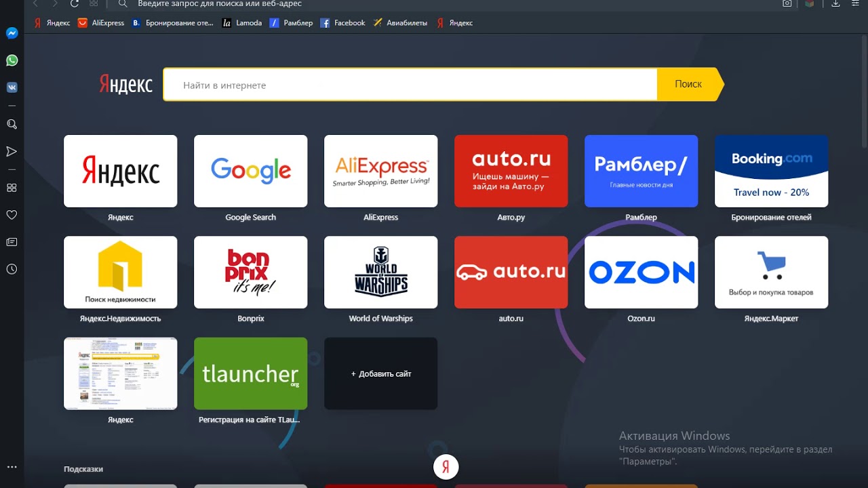The image size is (868, 488).
Task: Open sidebar three-dots settings menu
Action: 12,467
